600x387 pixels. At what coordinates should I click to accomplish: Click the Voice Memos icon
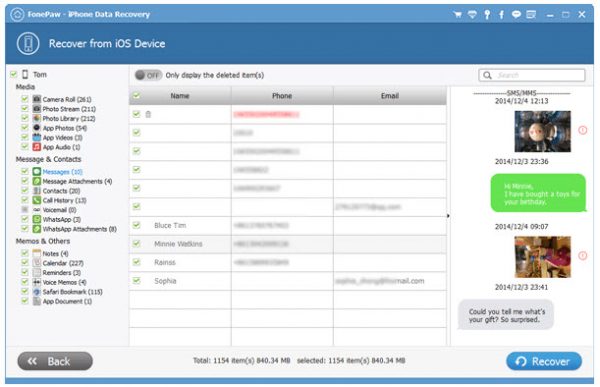click(37, 282)
